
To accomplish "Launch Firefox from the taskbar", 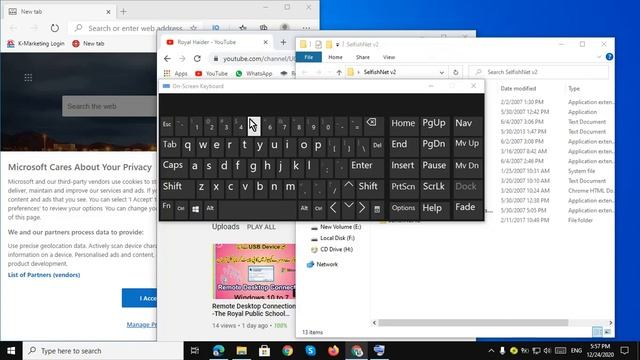I will [x=333, y=351].
